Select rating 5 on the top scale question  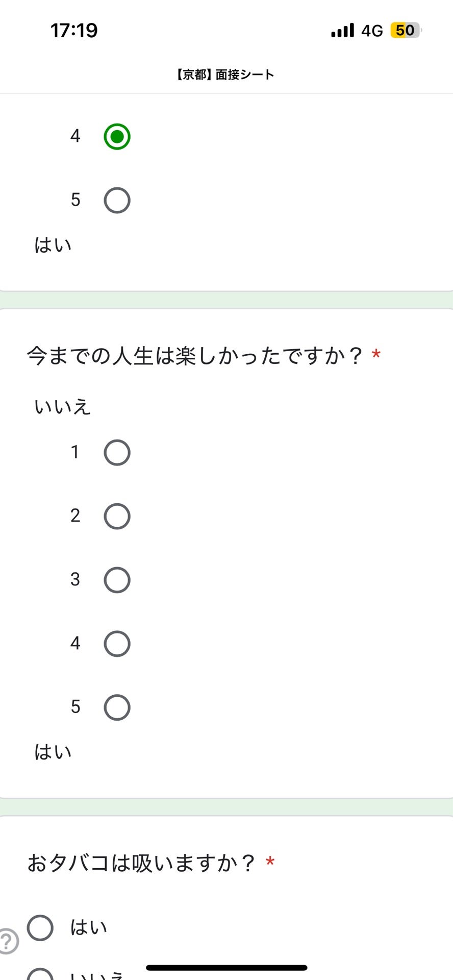pyautogui.click(x=117, y=200)
